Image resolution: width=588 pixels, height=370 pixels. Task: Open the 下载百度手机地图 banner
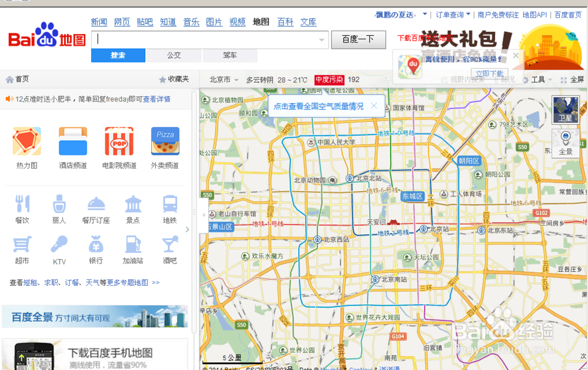(x=95, y=354)
